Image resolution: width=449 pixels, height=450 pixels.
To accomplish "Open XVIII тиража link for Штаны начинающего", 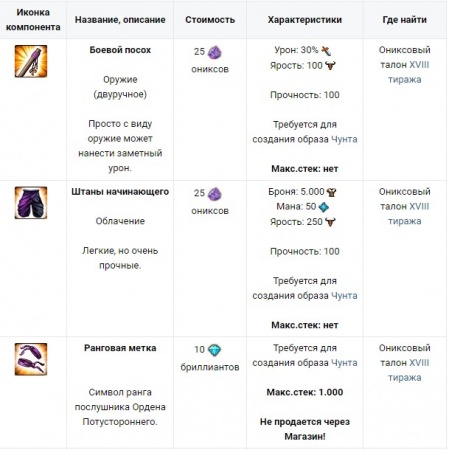I will (x=408, y=214).
